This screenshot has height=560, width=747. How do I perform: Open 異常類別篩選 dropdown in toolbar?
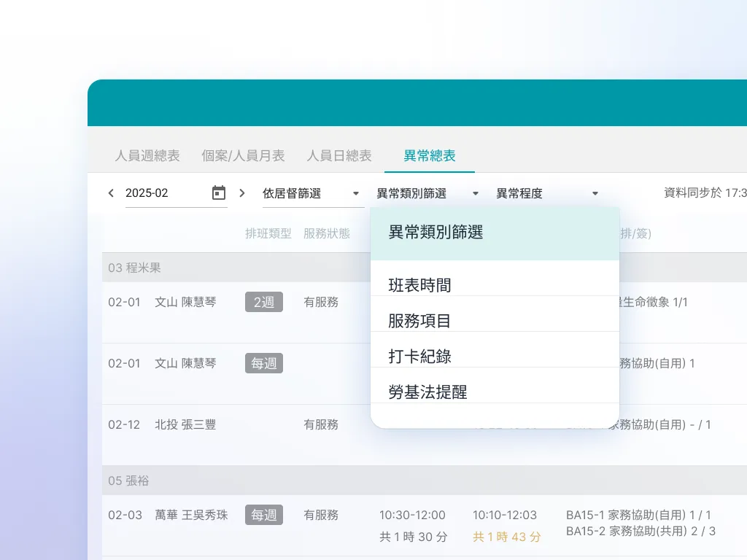point(427,193)
